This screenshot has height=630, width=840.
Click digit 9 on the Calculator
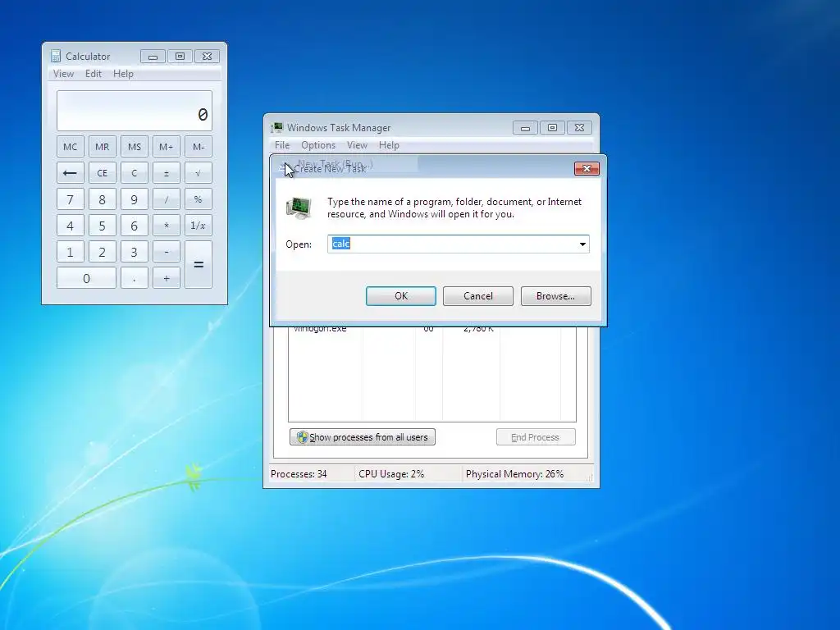pos(134,199)
